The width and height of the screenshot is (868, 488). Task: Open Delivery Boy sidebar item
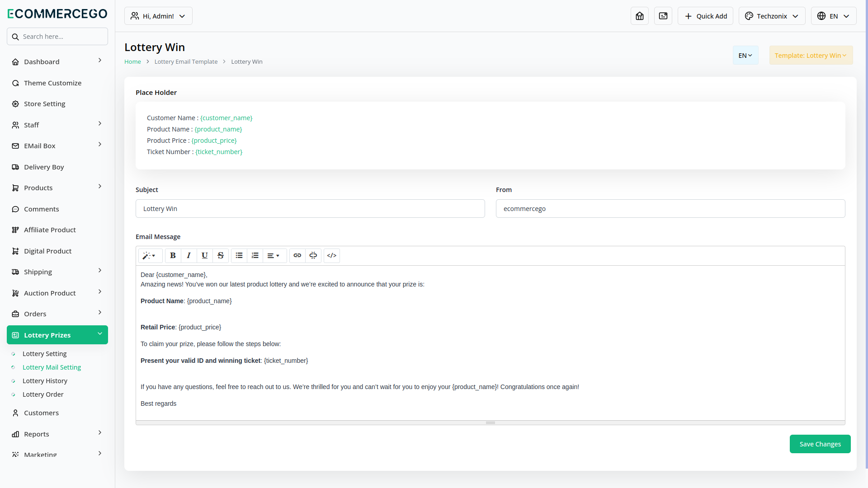(57, 167)
